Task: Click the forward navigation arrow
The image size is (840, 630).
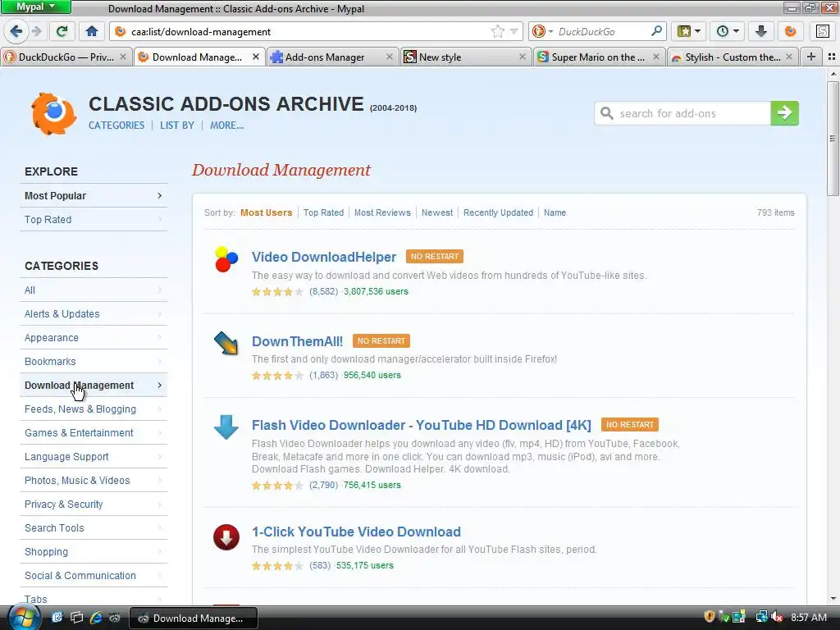Action: coord(36,32)
